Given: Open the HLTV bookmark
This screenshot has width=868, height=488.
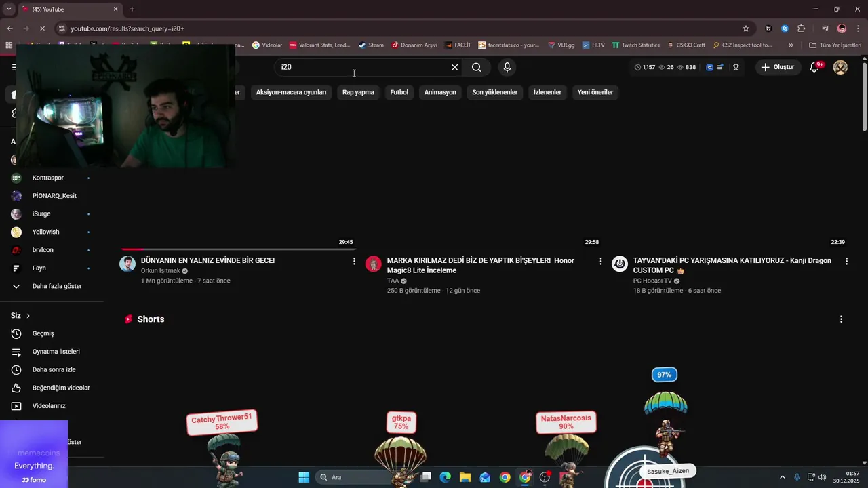Looking at the screenshot, I should tap(593, 45).
